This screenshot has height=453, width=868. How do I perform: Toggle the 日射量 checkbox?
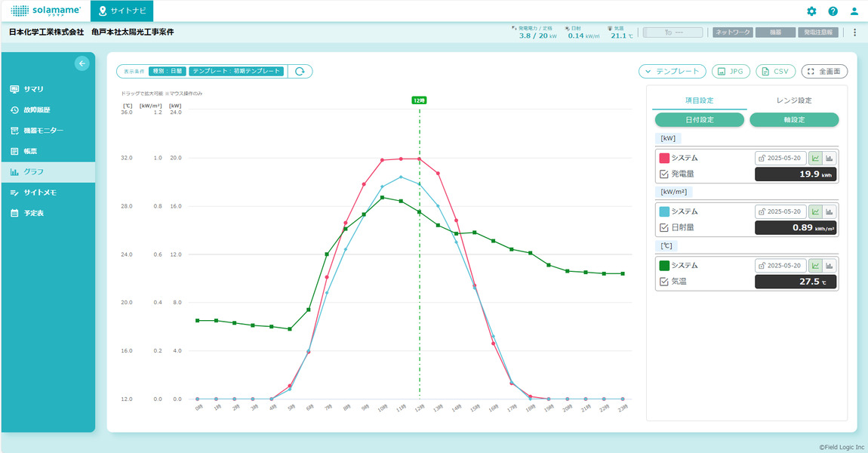click(x=664, y=228)
